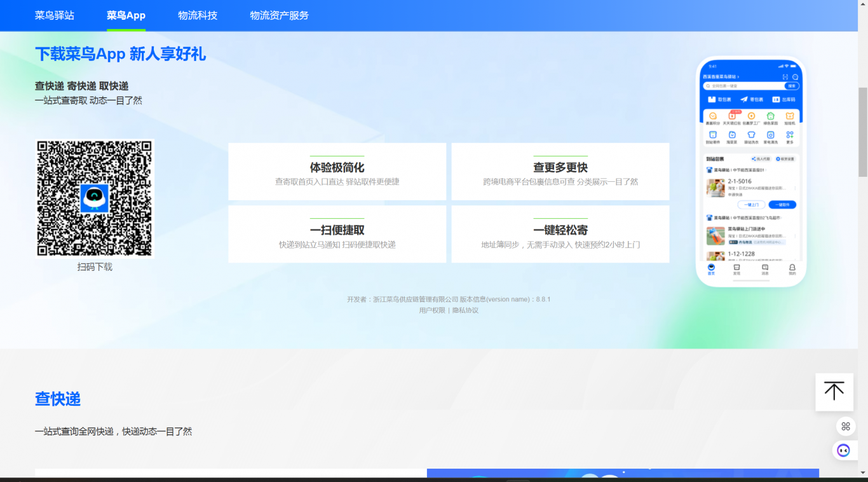This screenshot has width=868, height=482.
Task: Open the 隐私协议 link
Action: [465, 310]
